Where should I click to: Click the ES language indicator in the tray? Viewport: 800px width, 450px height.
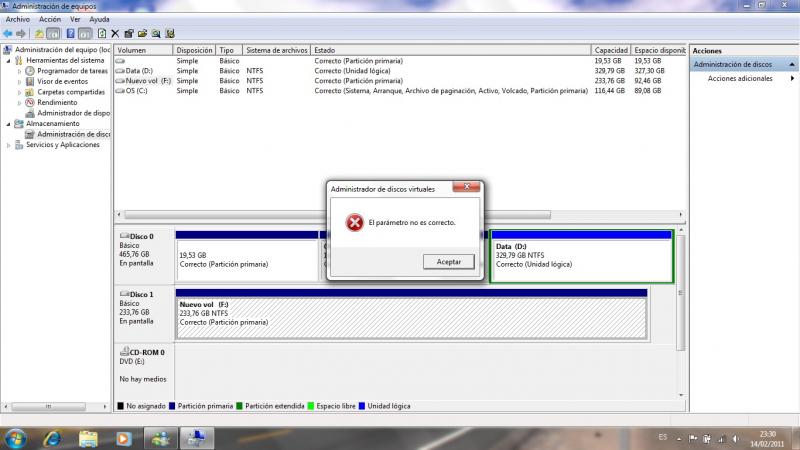(x=662, y=437)
